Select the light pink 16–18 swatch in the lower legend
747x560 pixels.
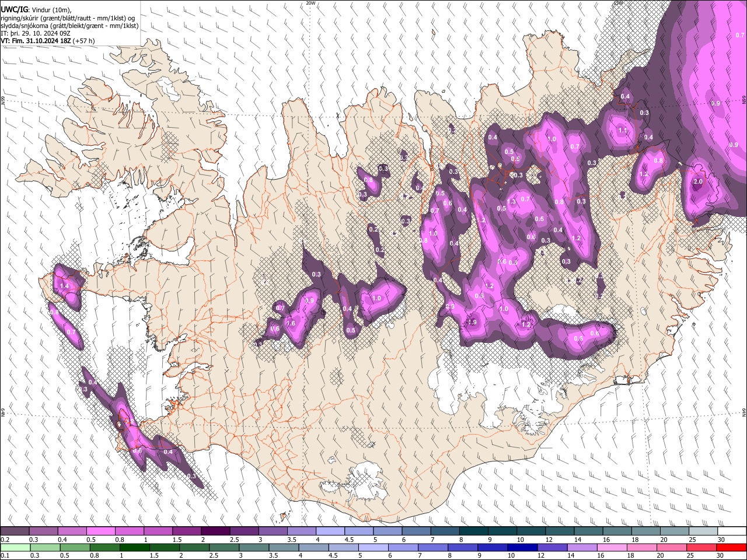coord(612,547)
